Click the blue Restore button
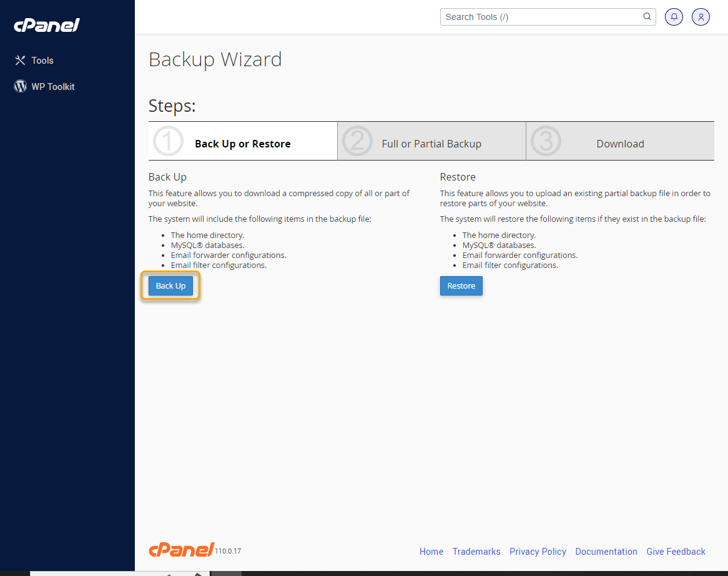Image resolution: width=728 pixels, height=576 pixels. tap(461, 286)
